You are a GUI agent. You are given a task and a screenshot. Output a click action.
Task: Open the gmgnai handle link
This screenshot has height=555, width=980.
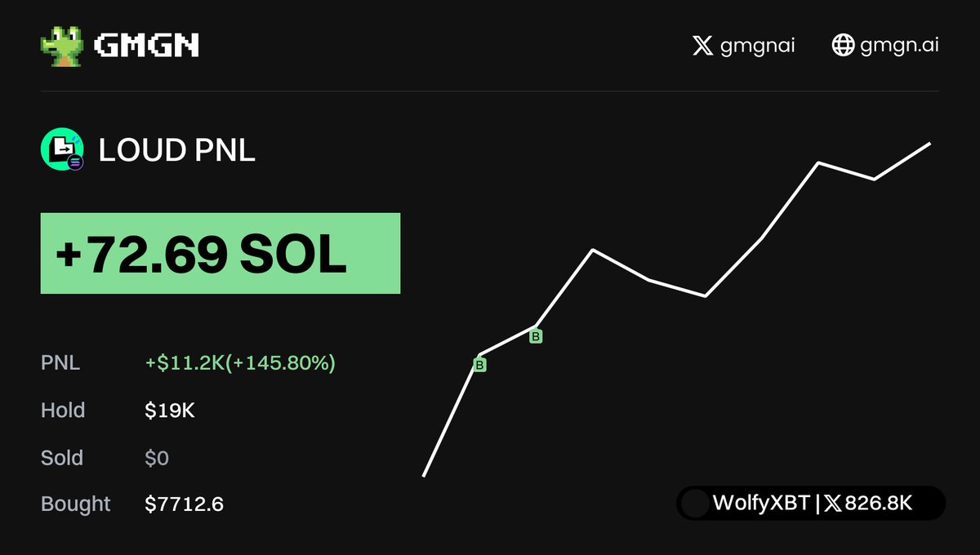click(x=758, y=46)
